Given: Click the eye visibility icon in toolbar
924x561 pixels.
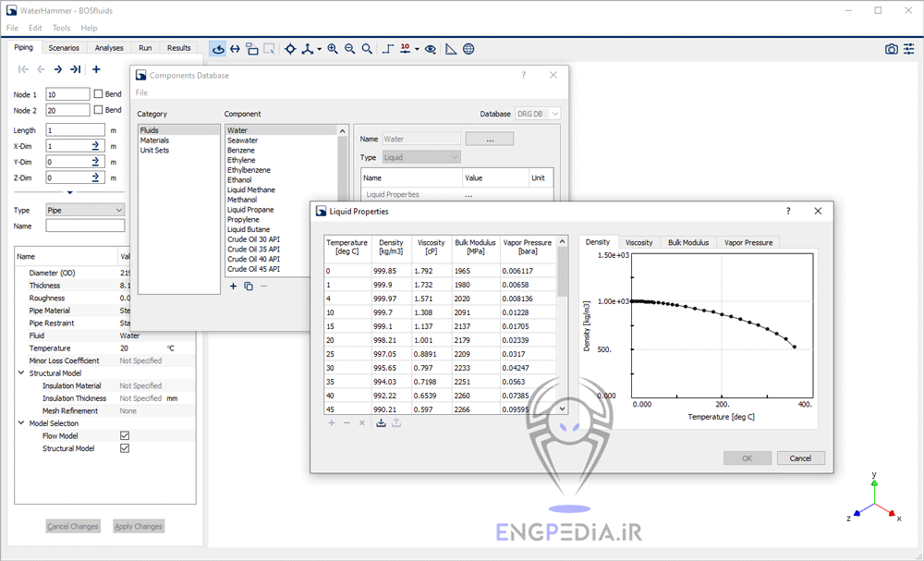Looking at the screenshot, I should (x=431, y=49).
